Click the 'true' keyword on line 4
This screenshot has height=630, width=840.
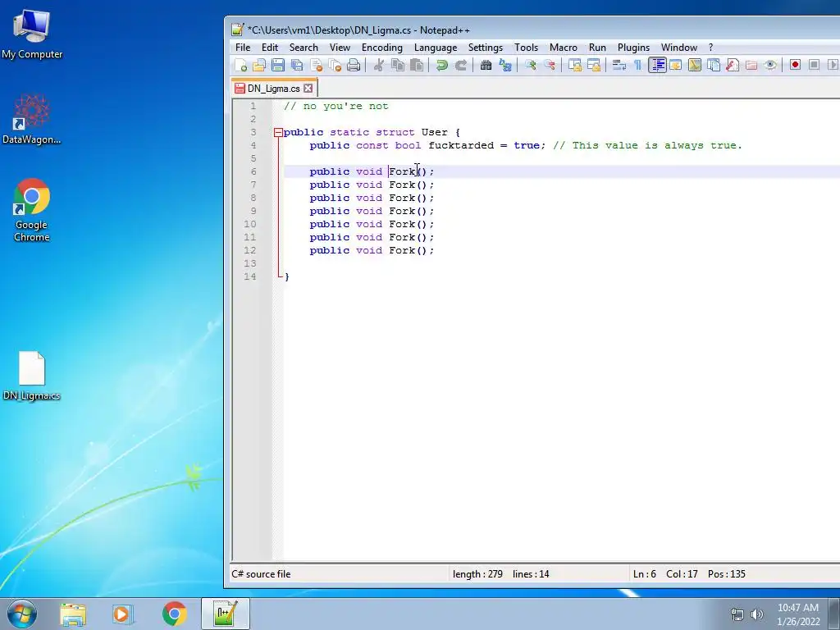tap(527, 145)
